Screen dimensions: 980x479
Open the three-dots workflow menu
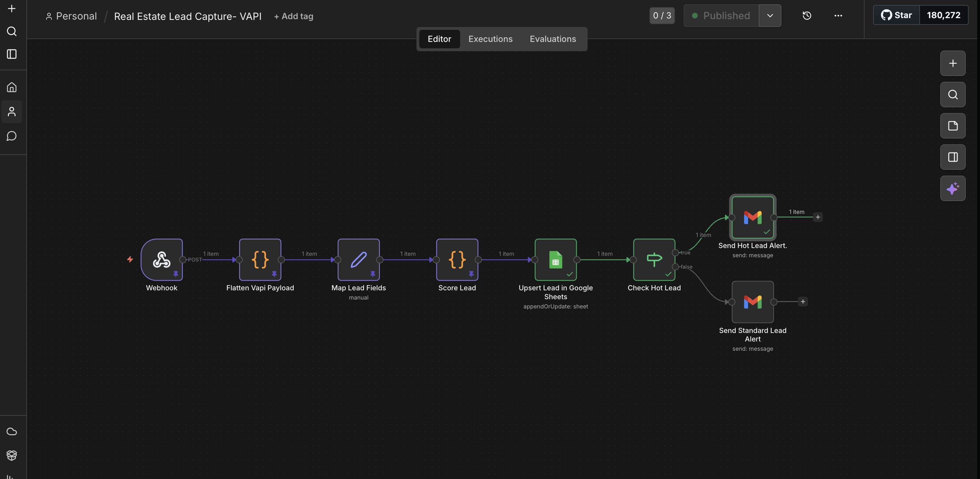(x=838, y=16)
